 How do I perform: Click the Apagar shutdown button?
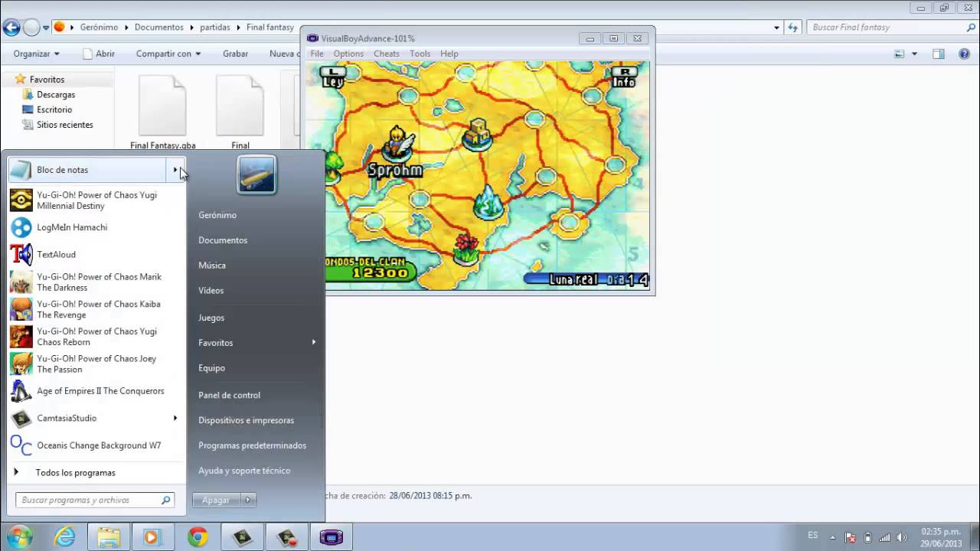coord(216,500)
